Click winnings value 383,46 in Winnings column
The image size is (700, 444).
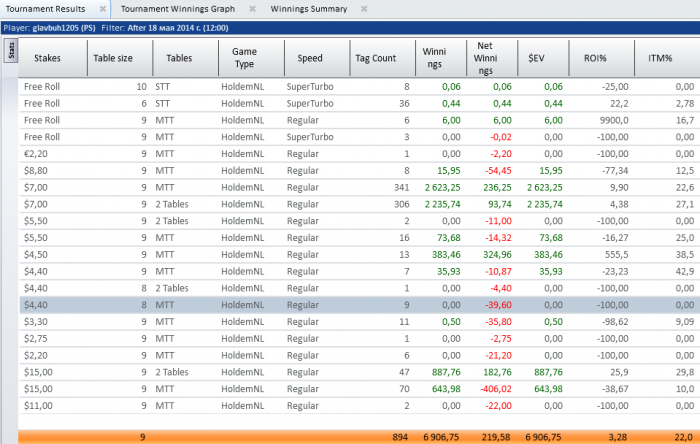pyautogui.click(x=446, y=255)
